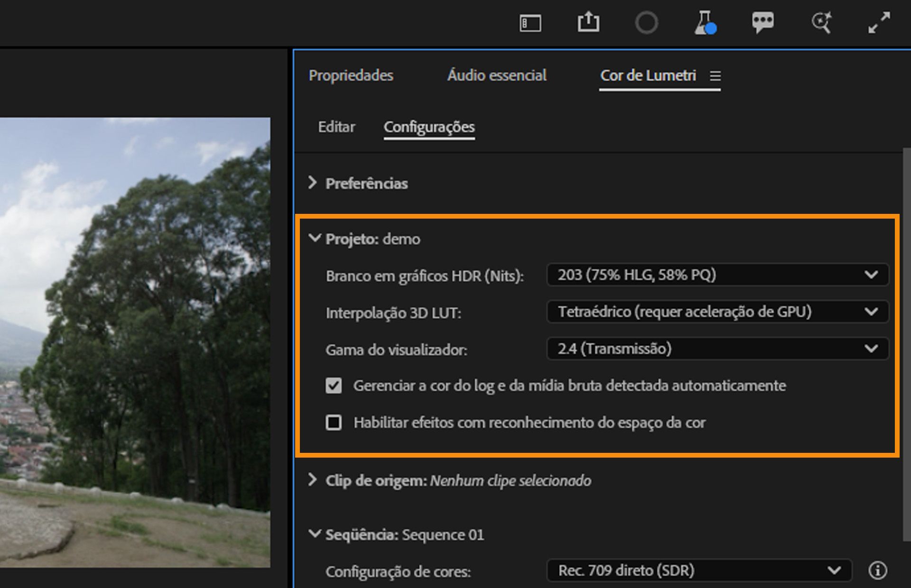Switch to the Propriedades tab
The image size is (911, 588).
click(351, 75)
